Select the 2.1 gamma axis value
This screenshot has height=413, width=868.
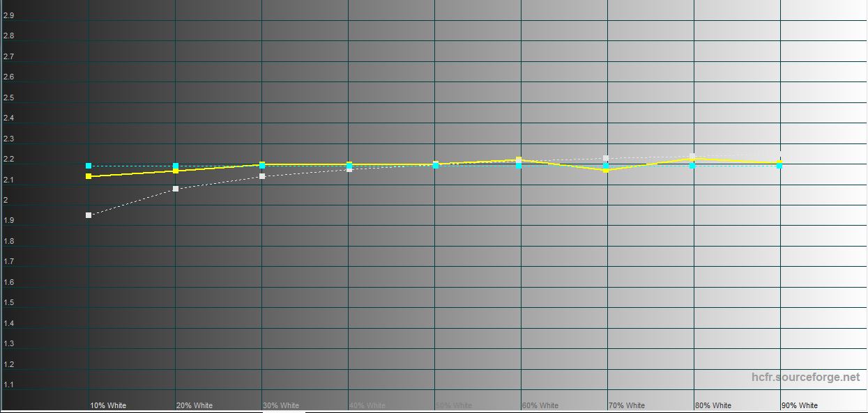(x=8, y=180)
